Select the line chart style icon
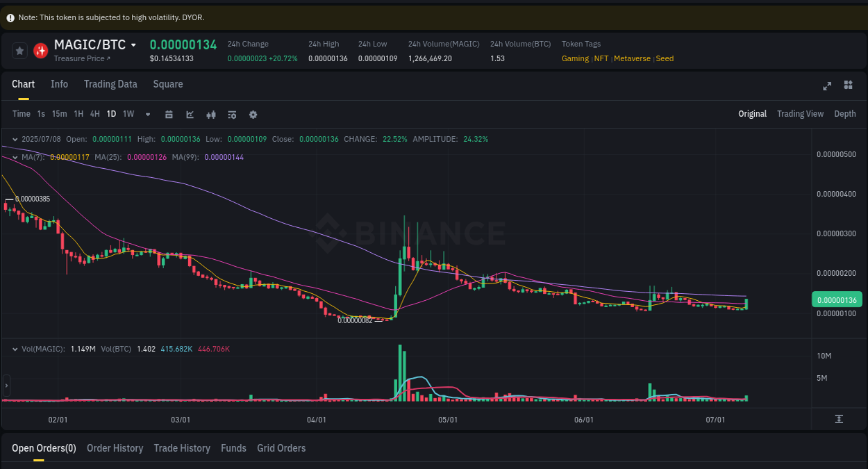The width and height of the screenshot is (868, 469). (190, 114)
